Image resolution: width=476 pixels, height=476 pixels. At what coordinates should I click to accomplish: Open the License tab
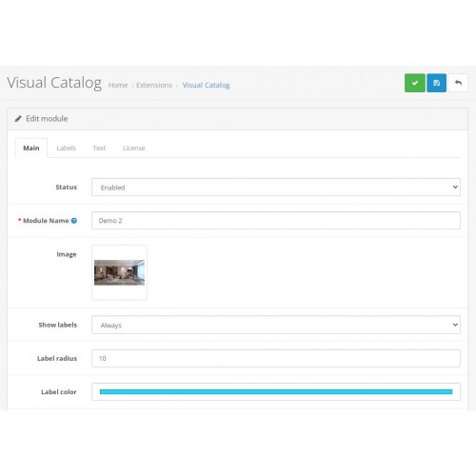[133, 148]
